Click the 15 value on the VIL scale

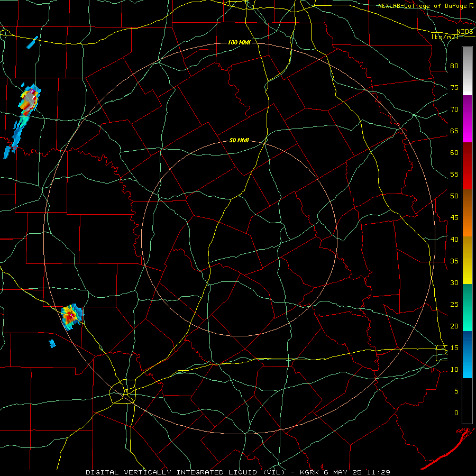click(454, 348)
